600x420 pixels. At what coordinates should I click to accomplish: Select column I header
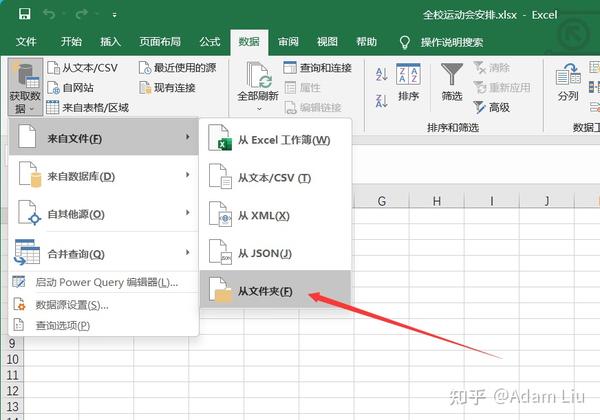pyautogui.click(x=492, y=201)
